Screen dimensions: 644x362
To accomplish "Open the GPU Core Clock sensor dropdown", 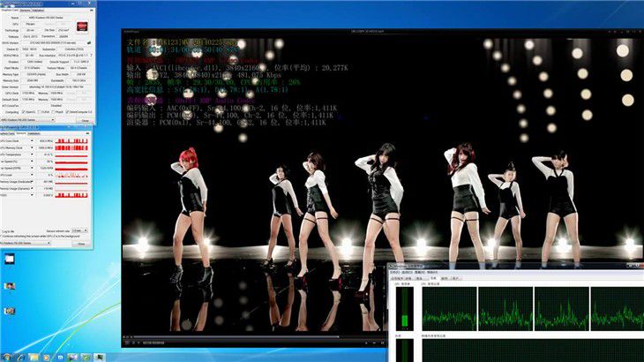I will pos(32,141).
